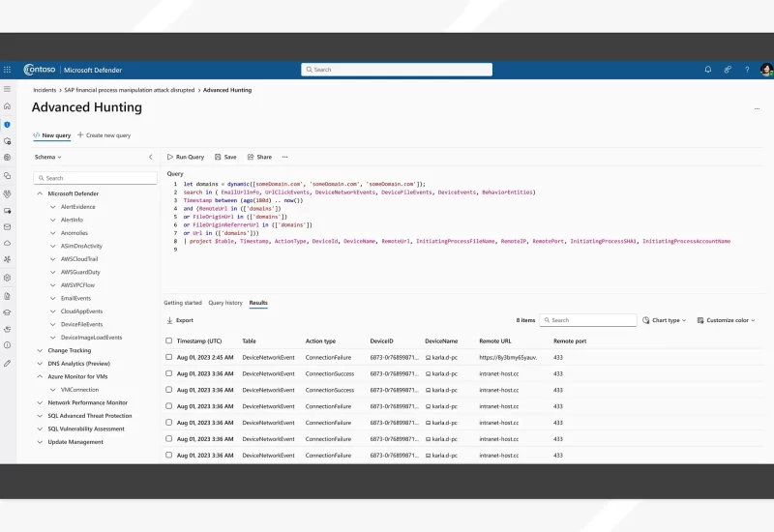Select the Results tab
774x532 pixels.
coord(258,303)
